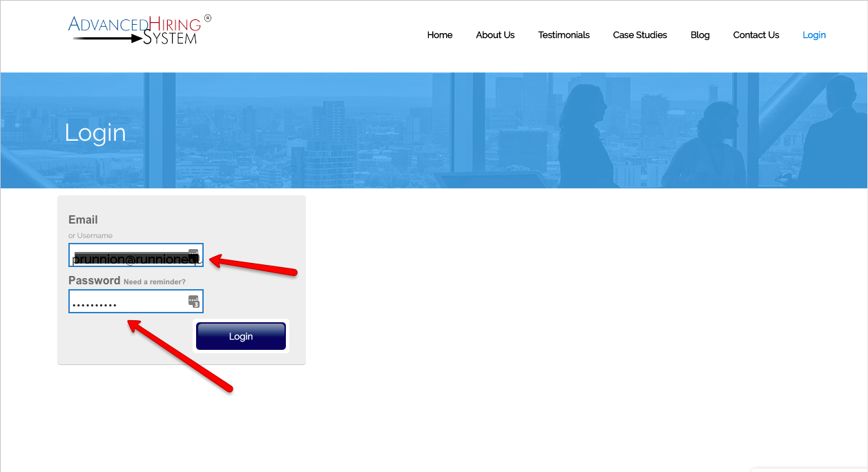Open the Home page
Viewport: 868px width, 472px height.
pos(440,35)
